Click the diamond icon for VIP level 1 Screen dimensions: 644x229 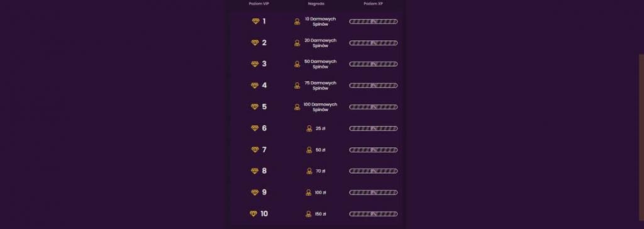pos(255,21)
